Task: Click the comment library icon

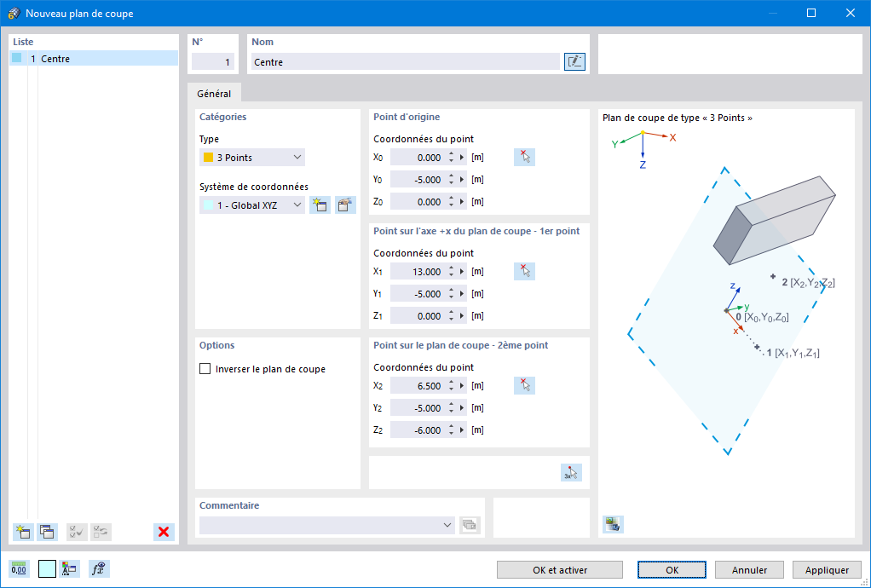Action: [x=470, y=525]
